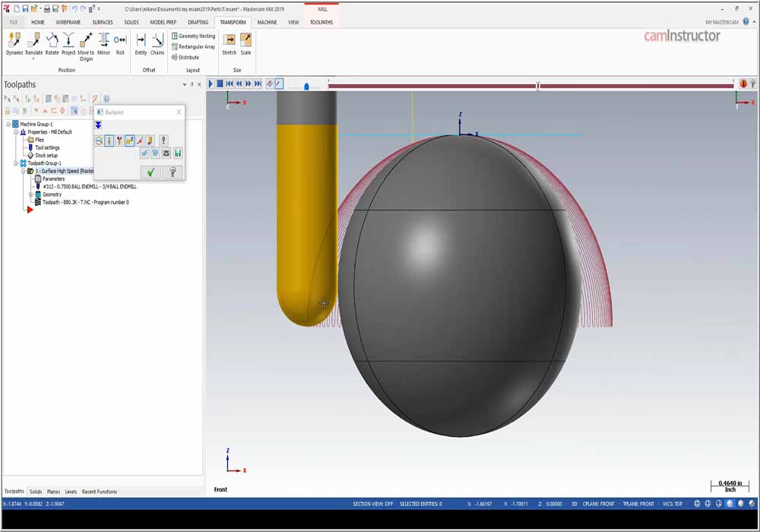The height and width of the screenshot is (532, 760).
Task: Click the backplot speed slider handle
Action: click(x=306, y=86)
